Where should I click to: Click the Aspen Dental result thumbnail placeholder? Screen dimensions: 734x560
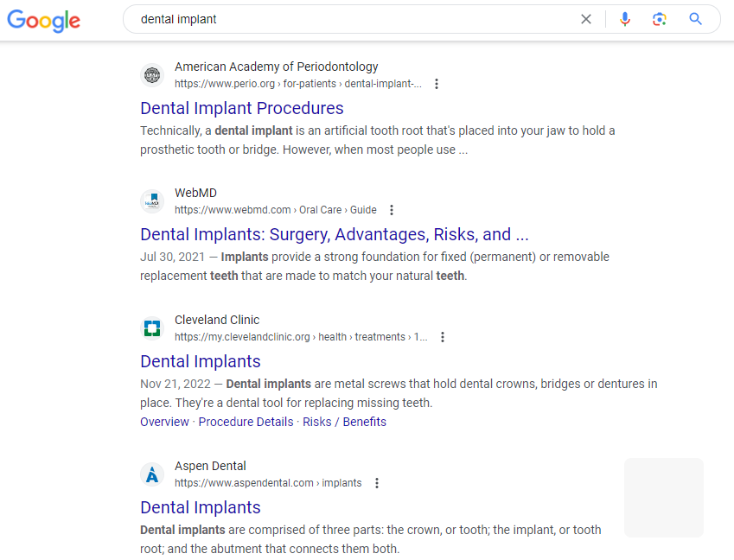point(664,497)
